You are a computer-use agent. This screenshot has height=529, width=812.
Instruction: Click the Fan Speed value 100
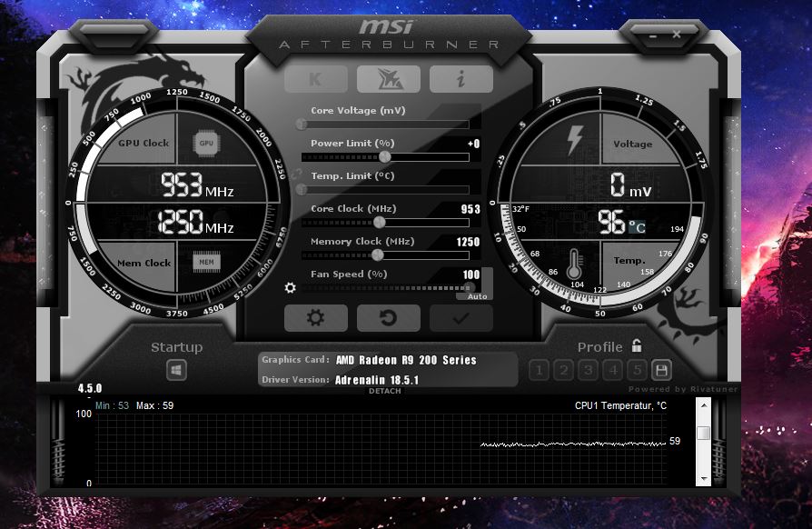pos(471,274)
